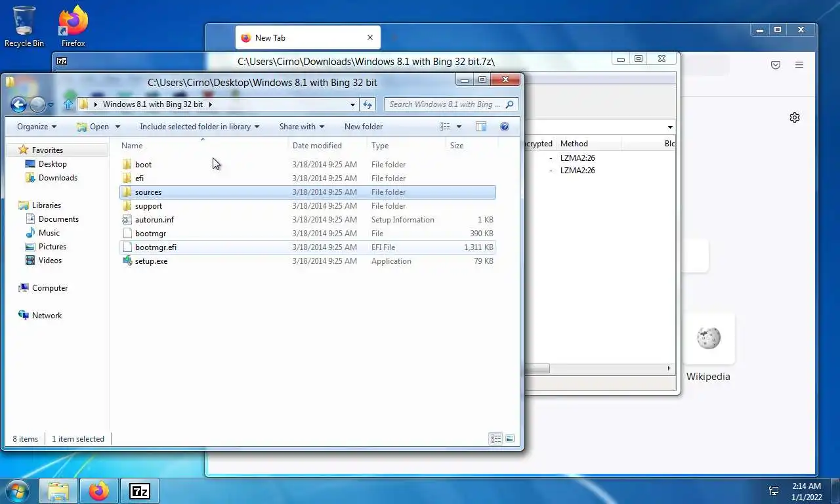Open the Pocket icon in Firefox toolbar

[x=776, y=65]
